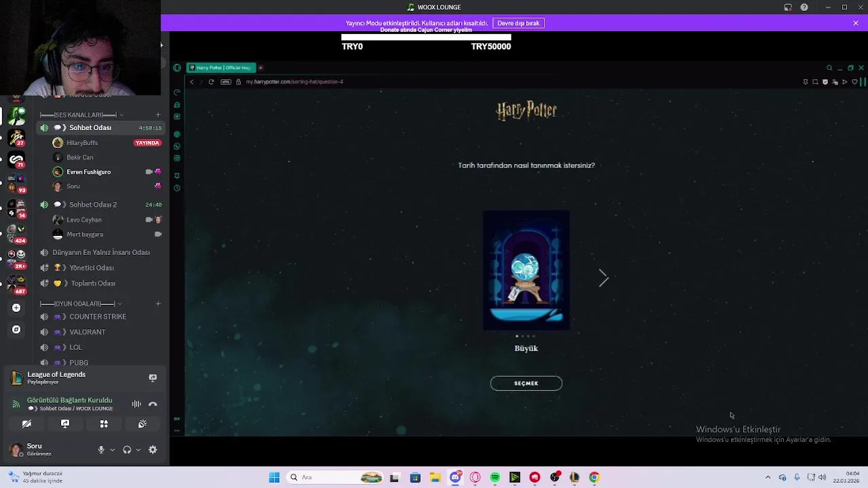
Task: Reload the Harry Potter page
Action: click(x=211, y=82)
